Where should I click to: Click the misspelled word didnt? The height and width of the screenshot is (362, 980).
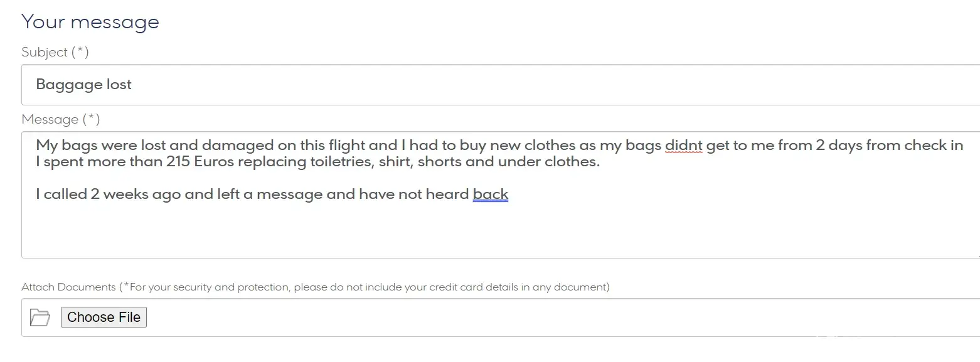click(x=683, y=145)
